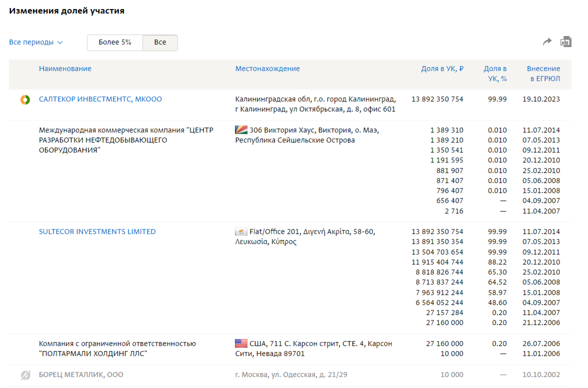Sort by "Местонахождение" column header
The width and height of the screenshot is (588, 388).
(267, 69)
